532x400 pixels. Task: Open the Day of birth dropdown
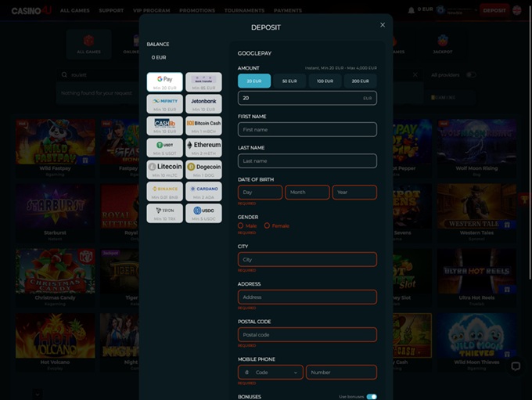(x=261, y=192)
